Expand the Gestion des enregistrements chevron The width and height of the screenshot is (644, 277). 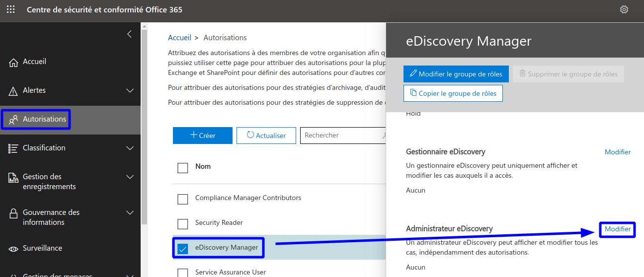(130, 177)
